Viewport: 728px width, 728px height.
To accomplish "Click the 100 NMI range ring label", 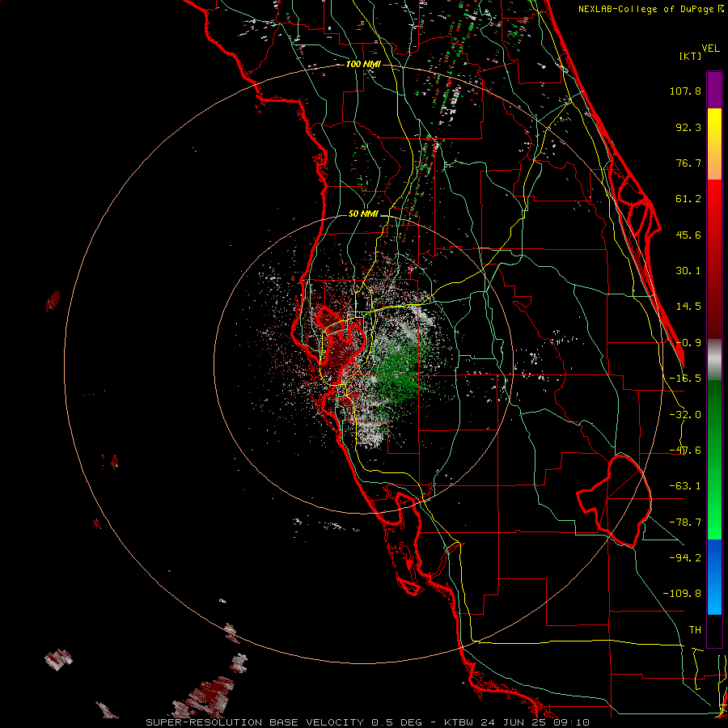I will 363,64.
